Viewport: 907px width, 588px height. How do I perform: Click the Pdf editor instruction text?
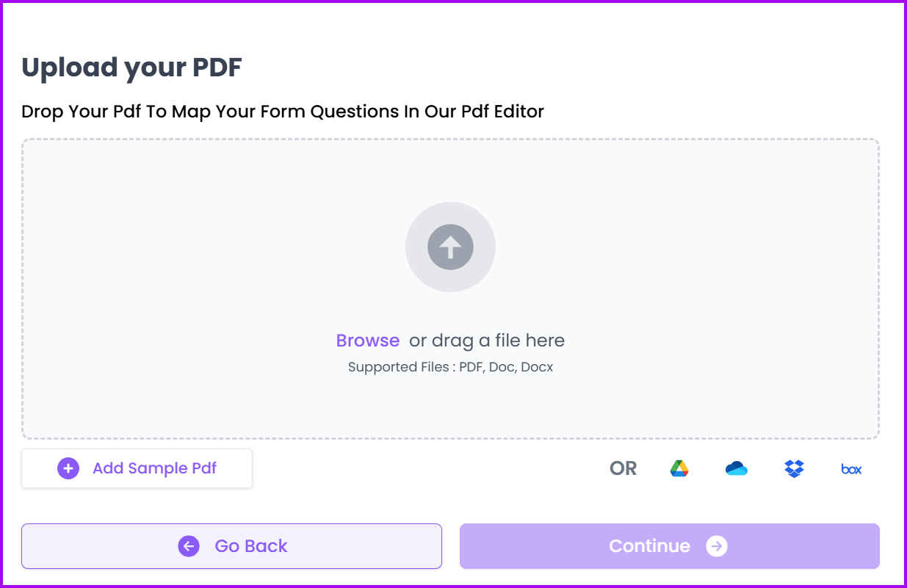tap(282, 111)
